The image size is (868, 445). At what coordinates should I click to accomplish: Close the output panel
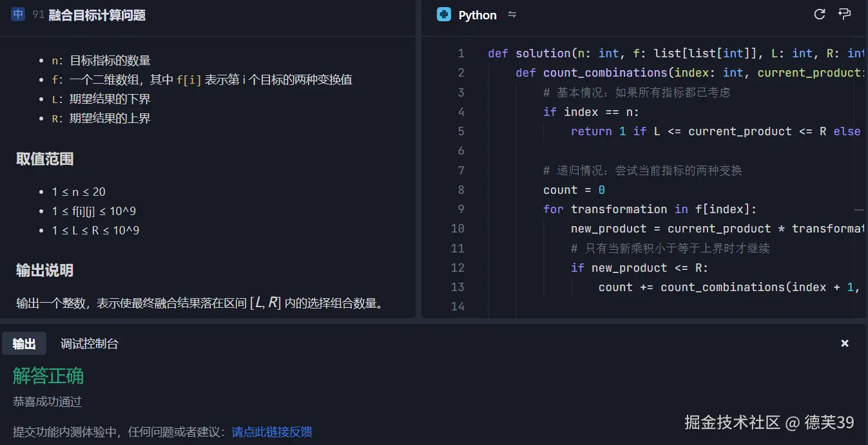[x=845, y=344]
